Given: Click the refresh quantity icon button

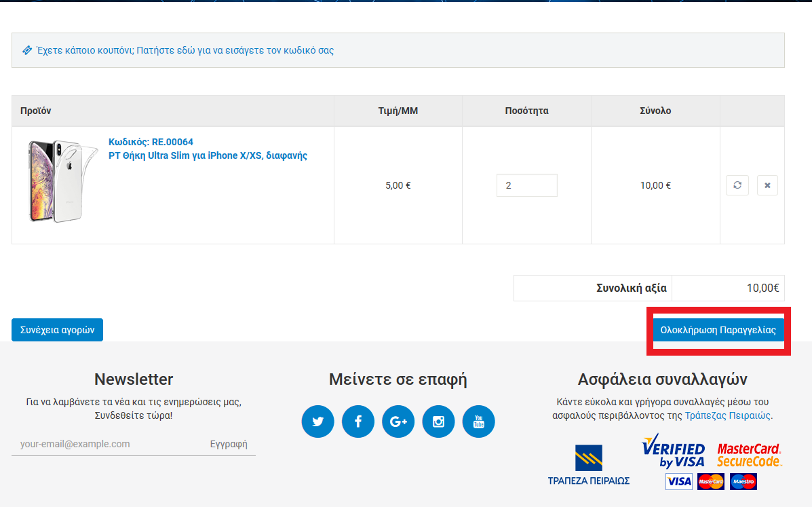Looking at the screenshot, I should (x=737, y=185).
